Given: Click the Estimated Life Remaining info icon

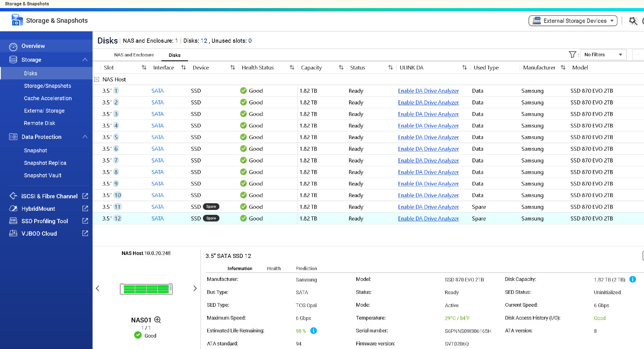Looking at the screenshot, I should (x=314, y=331).
